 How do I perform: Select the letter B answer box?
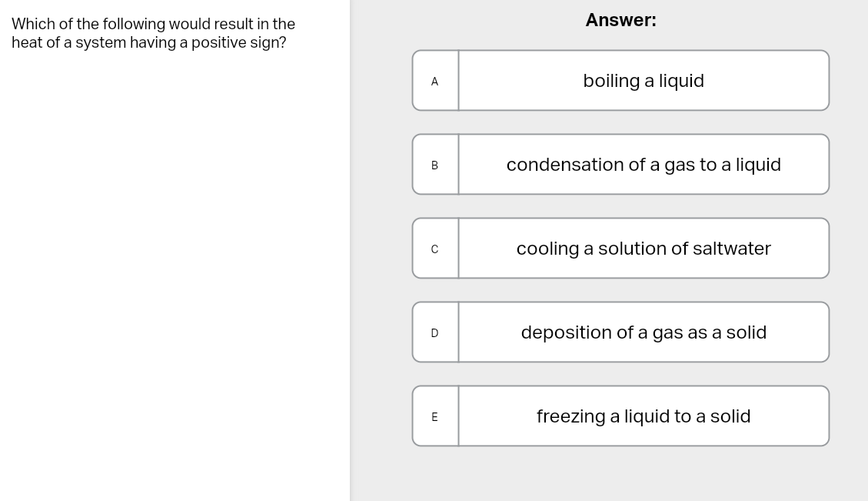(435, 165)
